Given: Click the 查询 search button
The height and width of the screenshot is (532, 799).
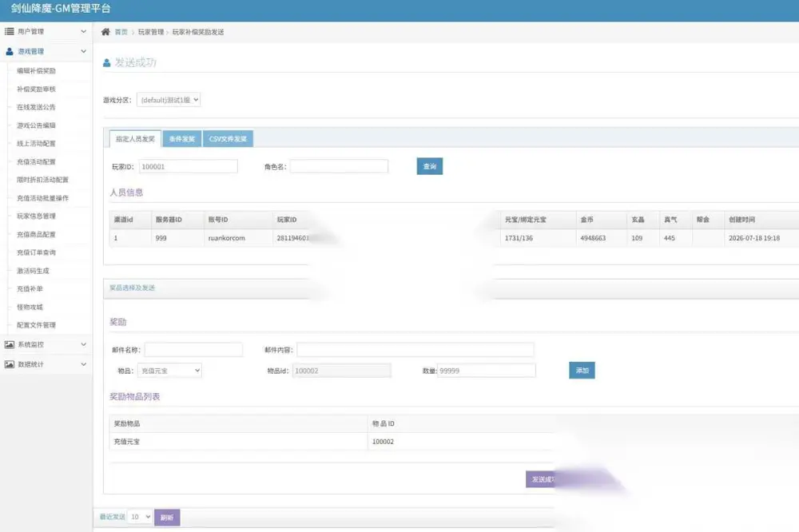Looking at the screenshot, I should [430, 166].
